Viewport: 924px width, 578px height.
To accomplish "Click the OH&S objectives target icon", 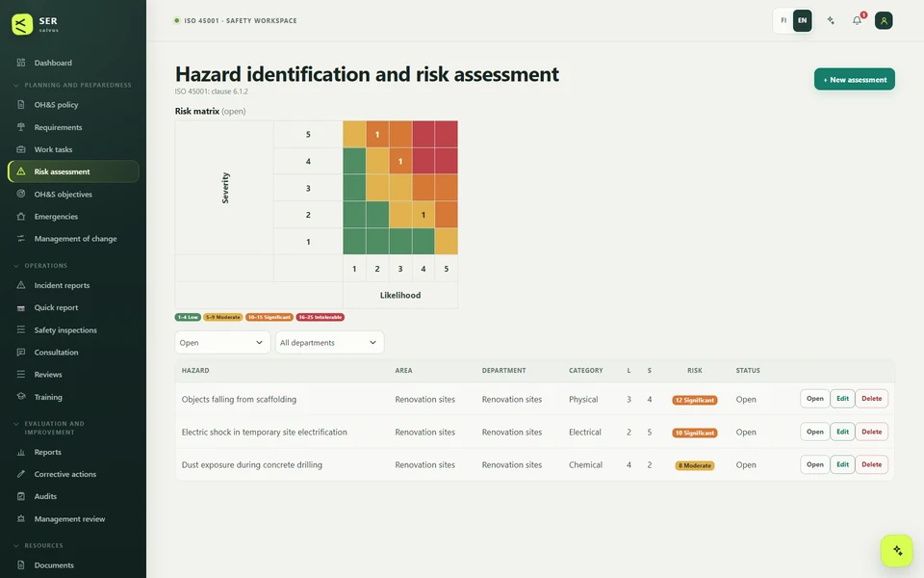I will [x=21, y=194].
